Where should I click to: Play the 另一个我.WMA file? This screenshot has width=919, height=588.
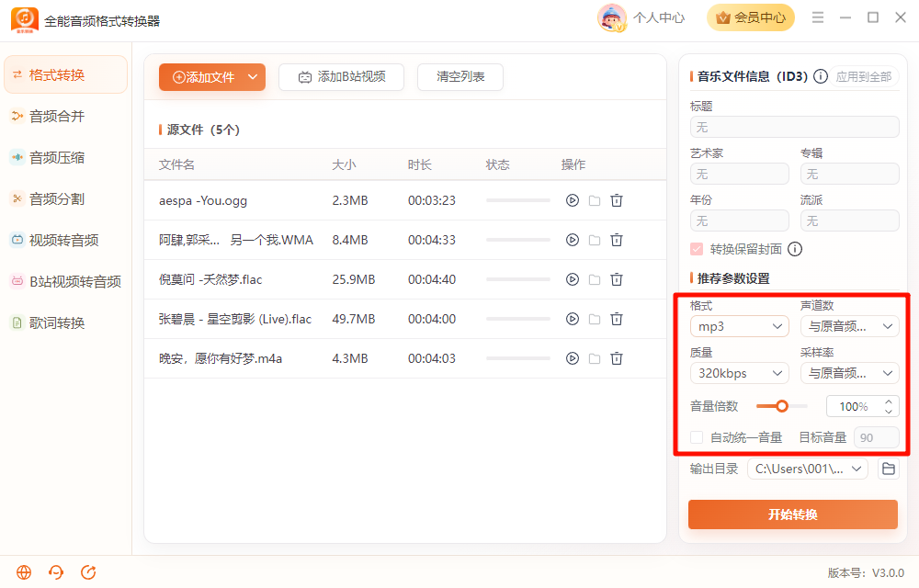572,240
